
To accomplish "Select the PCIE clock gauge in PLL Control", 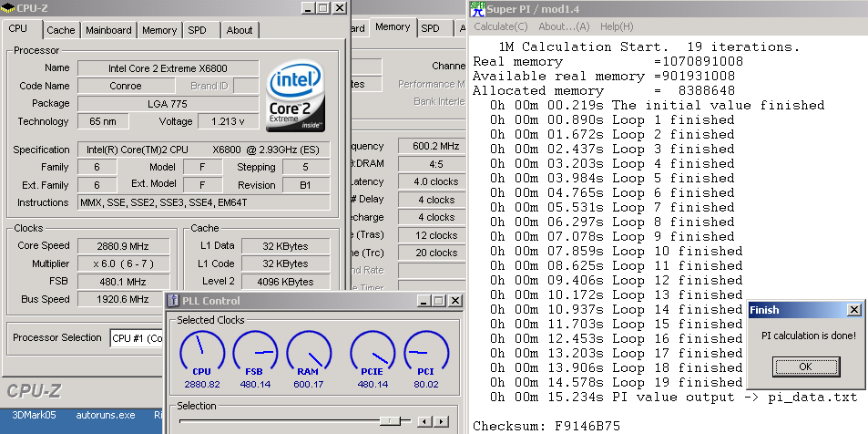I will [372, 353].
